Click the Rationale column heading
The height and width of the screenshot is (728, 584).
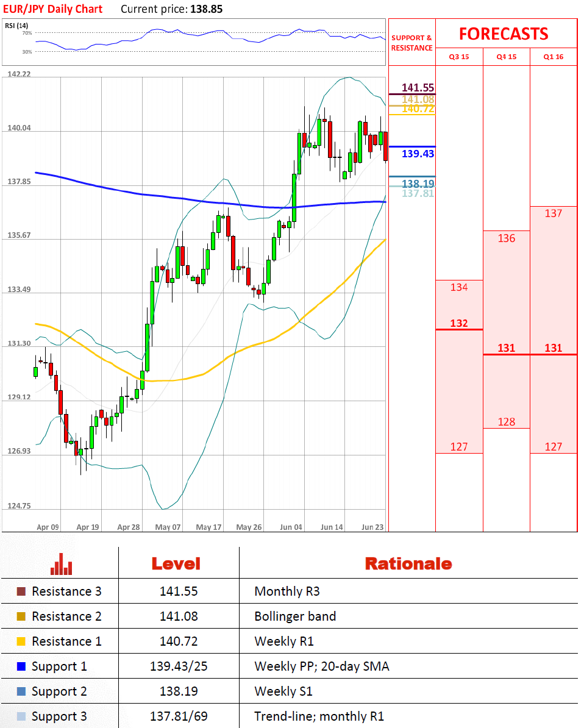click(x=408, y=563)
